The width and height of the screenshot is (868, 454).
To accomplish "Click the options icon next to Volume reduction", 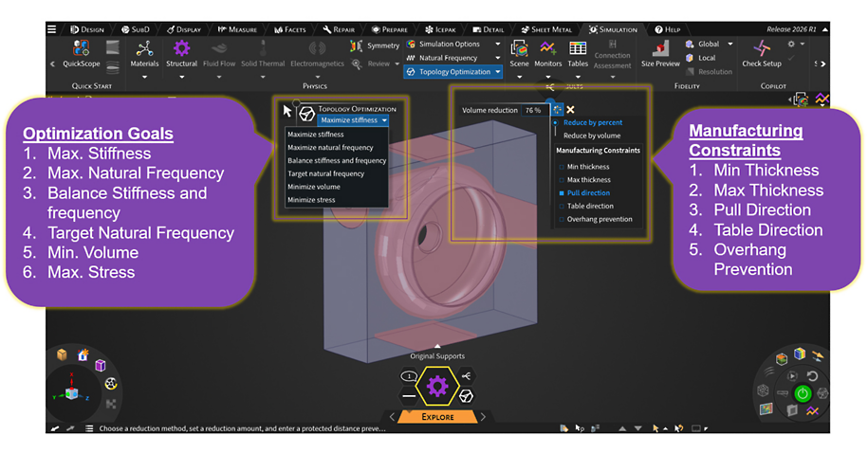I will [558, 110].
